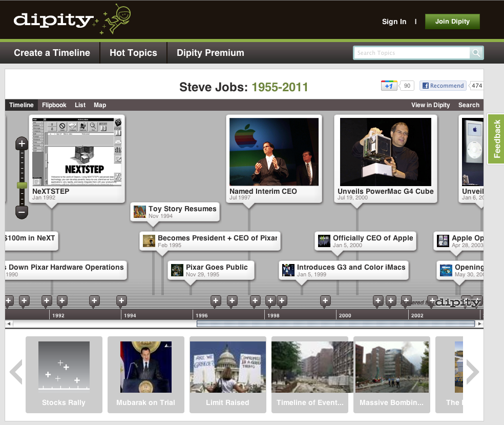Click the Down Pixar Hardware Operations event
The height and width of the screenshot is (425, 504).
tap(66, 270)
